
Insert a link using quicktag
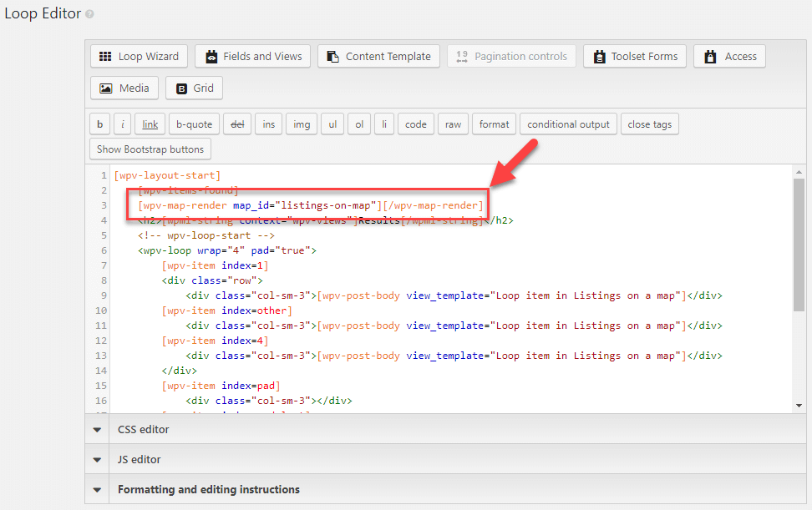(150, 124)
